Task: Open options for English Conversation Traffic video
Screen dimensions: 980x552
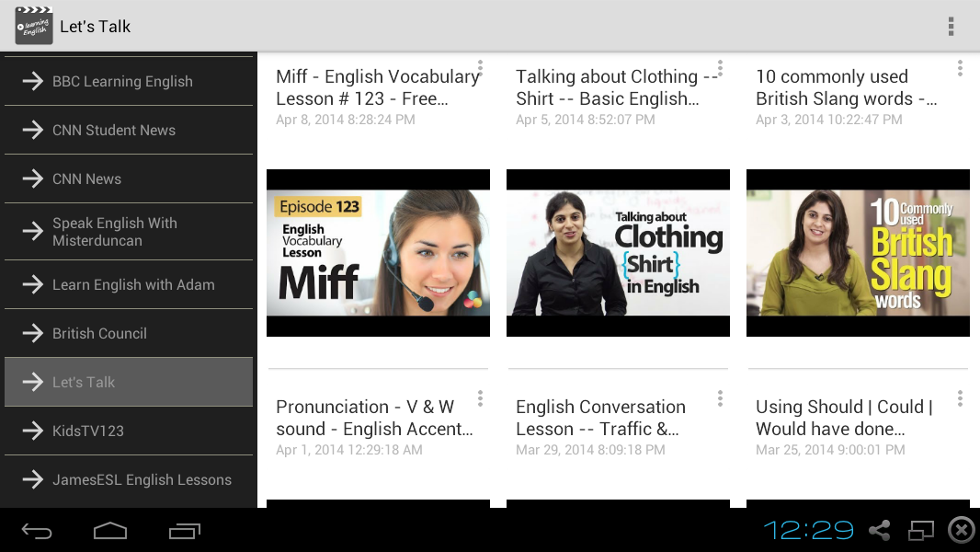Action: pos(720,399)
